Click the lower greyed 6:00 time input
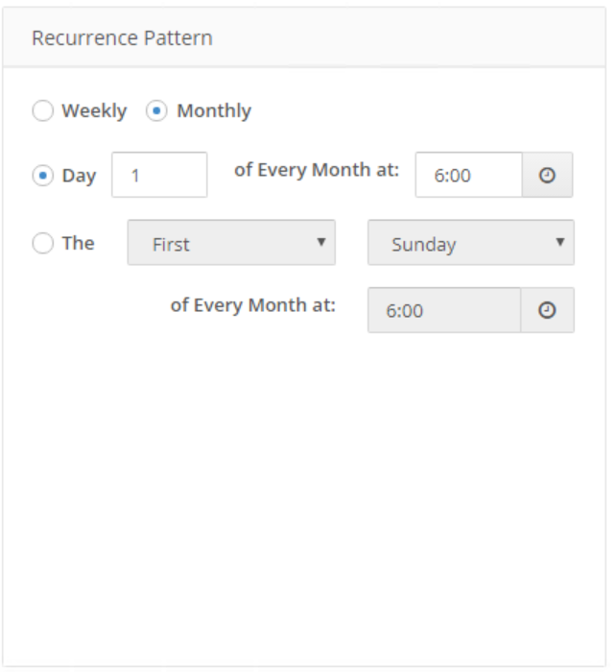 point(443,311)
